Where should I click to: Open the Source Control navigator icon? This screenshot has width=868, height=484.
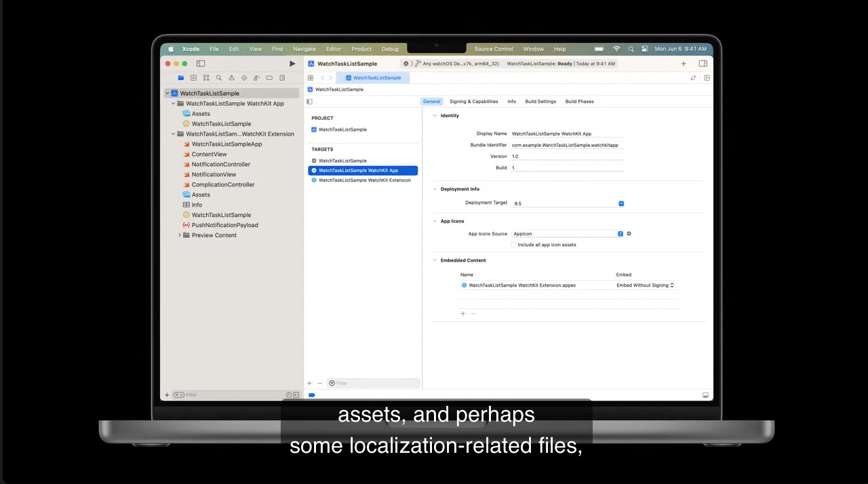193,78
